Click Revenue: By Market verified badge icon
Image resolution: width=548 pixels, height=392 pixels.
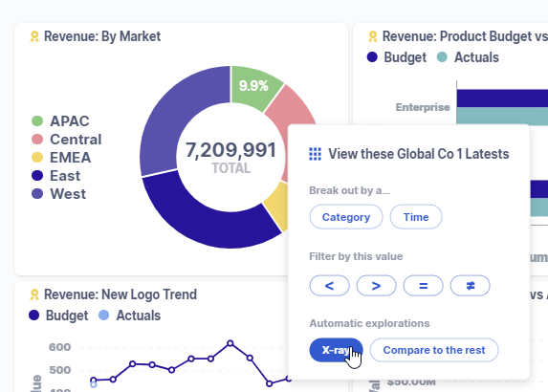[34, 36]
